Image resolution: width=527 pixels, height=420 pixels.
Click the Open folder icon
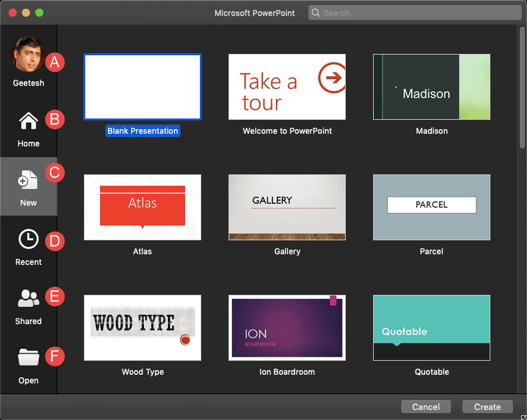point(28,357)
